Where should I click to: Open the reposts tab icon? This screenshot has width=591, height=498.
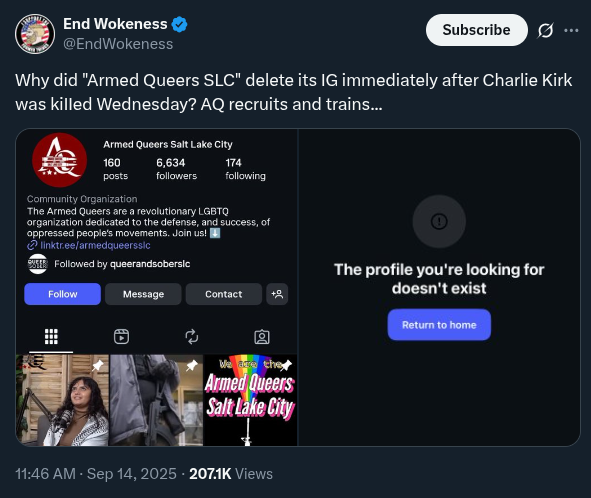192,337
